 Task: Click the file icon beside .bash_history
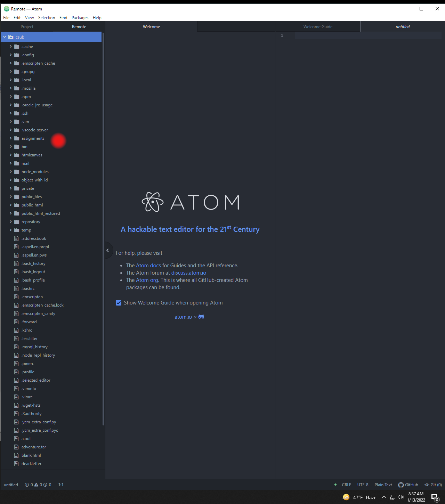point(16,263)
